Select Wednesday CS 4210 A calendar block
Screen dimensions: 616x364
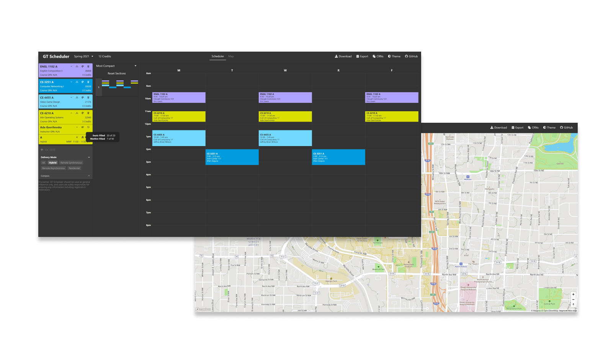click(x=285, y=117)
